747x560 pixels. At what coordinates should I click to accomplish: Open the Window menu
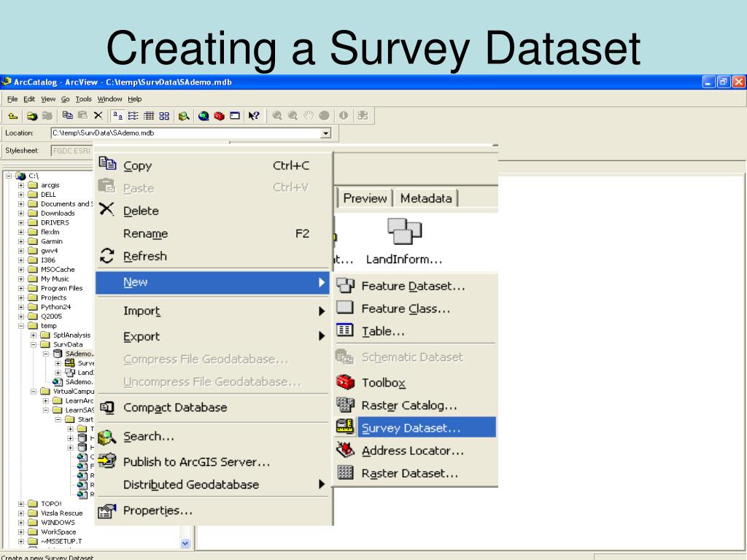pyautogui.click(x=109, y=99)
